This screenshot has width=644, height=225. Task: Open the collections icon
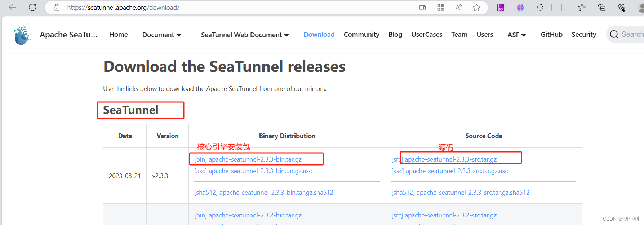tap(602, 8)
